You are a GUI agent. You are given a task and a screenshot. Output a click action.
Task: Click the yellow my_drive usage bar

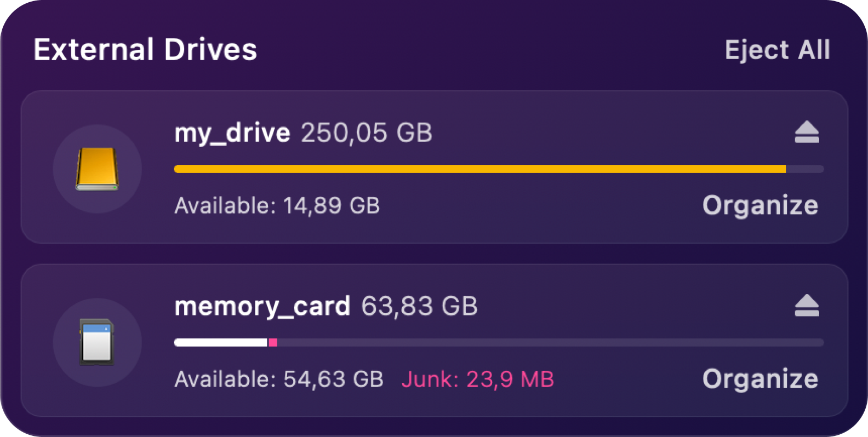(x=480, y=169)
